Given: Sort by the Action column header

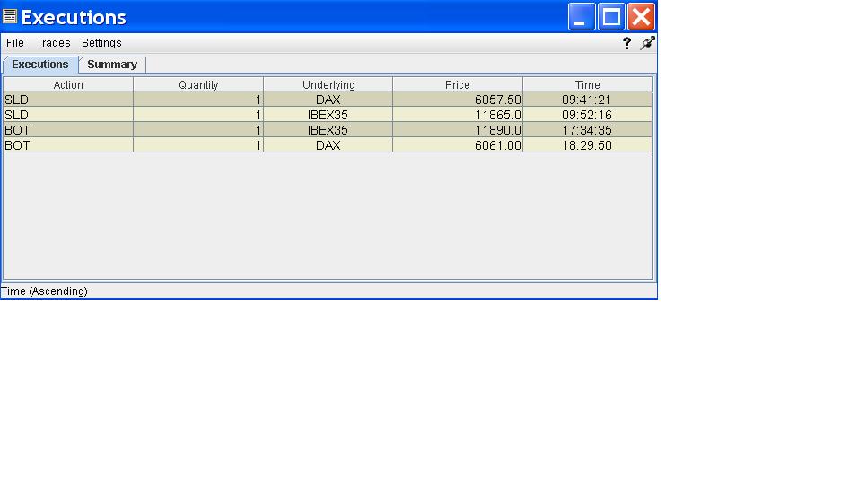Looking at the screenshot, I should (68, 84).
